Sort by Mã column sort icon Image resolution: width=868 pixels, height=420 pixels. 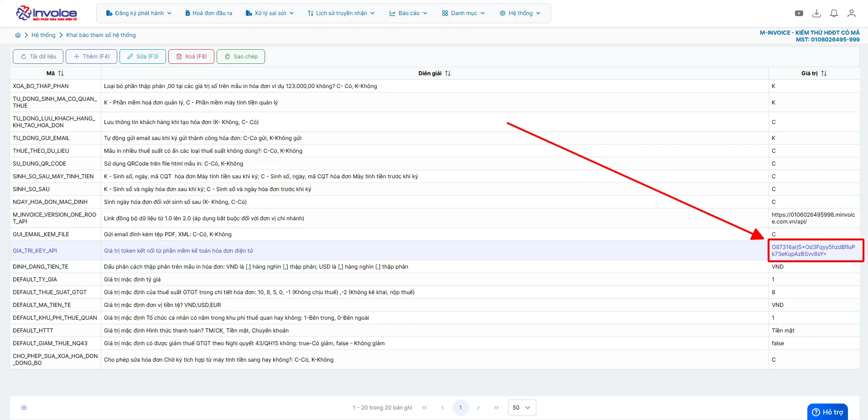point(61,73)
